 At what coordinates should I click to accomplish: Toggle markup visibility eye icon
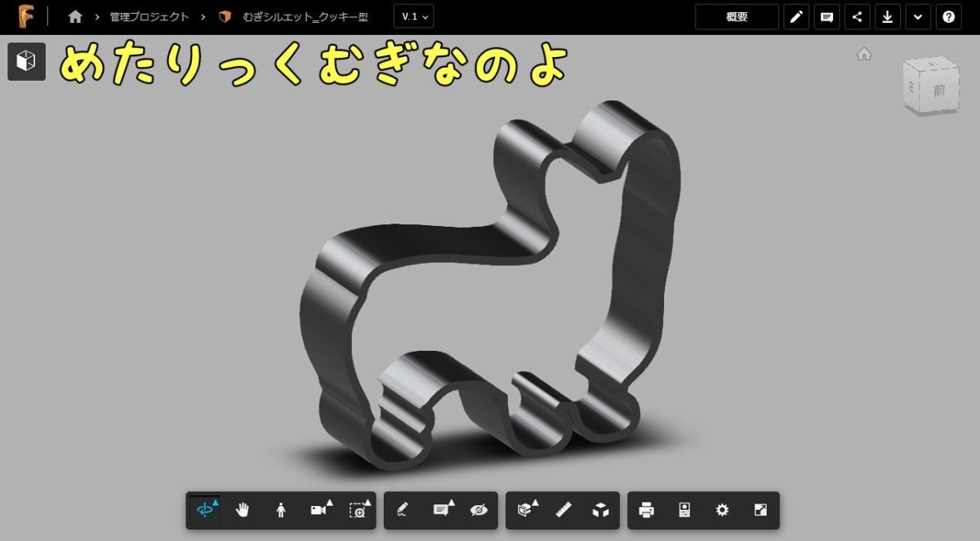479,510
